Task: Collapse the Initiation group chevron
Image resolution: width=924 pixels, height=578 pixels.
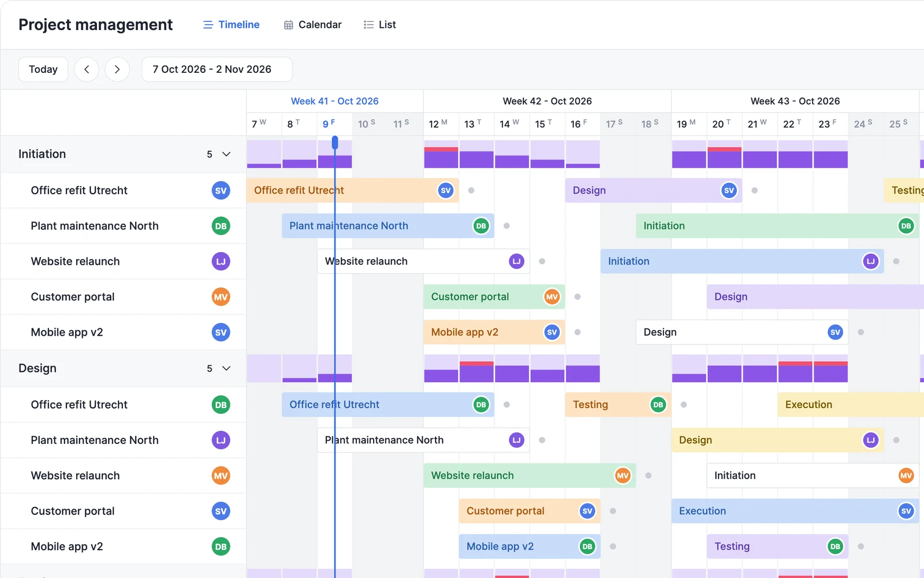Action: [x=226, y=154]
